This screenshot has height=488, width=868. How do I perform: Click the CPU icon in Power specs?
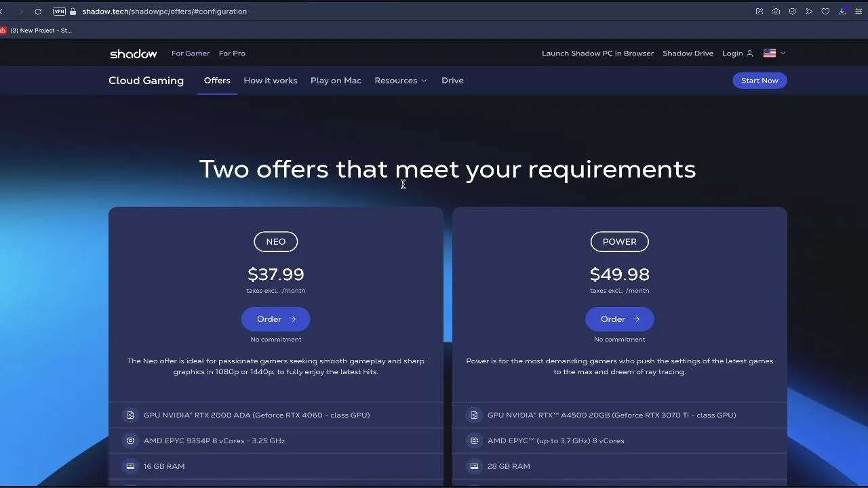[x=474, y=441]
